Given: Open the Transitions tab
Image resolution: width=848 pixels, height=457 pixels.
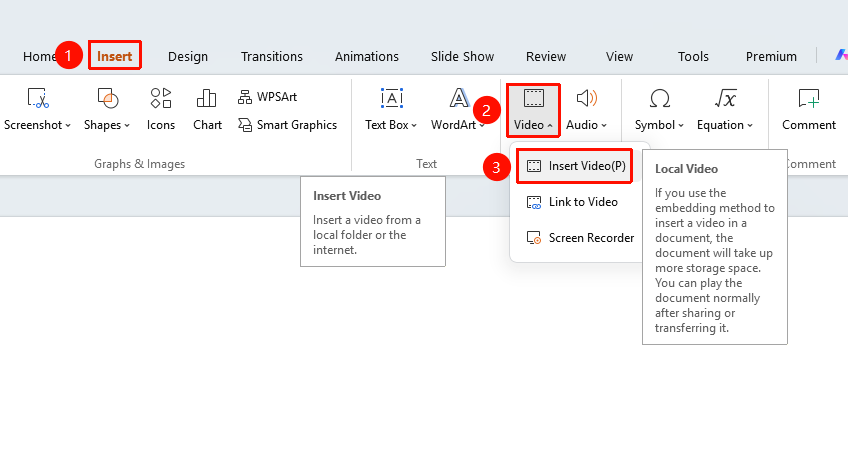Looking at the screenshot, I should click(x=271, y=56).
